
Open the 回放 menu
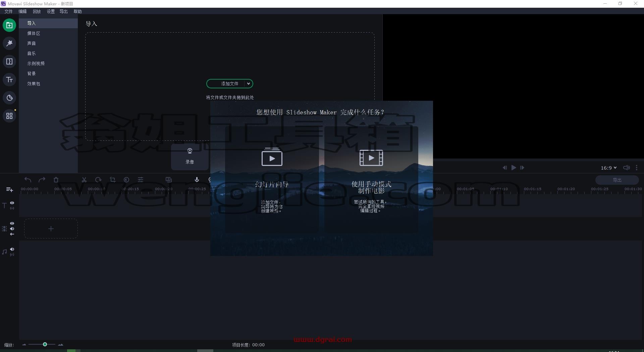tap(37, 11)
